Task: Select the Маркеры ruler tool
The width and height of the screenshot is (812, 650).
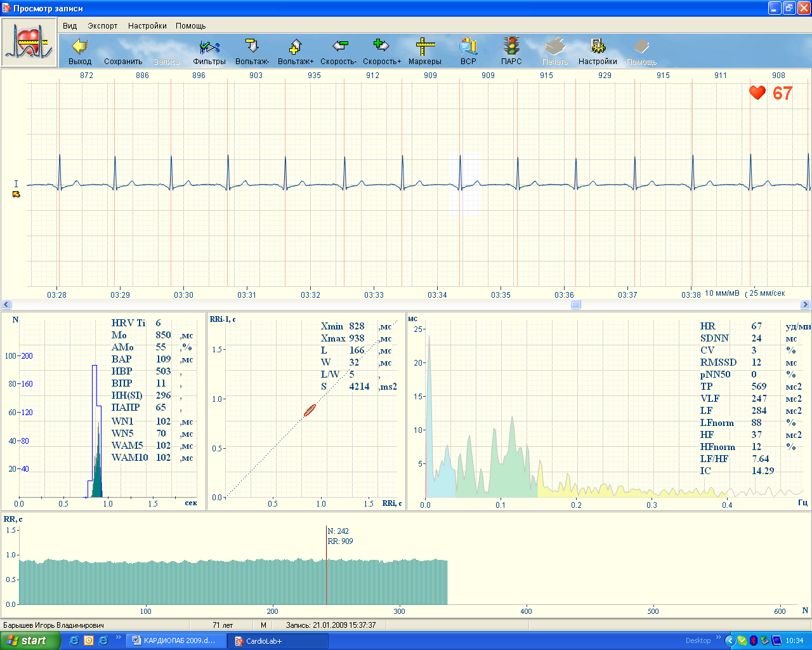Action: pyautogui.click(x=424, y=47)
